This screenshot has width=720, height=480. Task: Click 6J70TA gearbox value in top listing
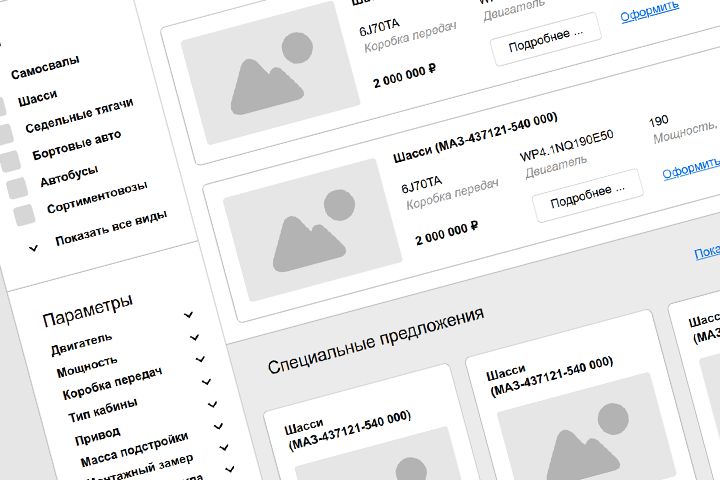coord(379,27)
